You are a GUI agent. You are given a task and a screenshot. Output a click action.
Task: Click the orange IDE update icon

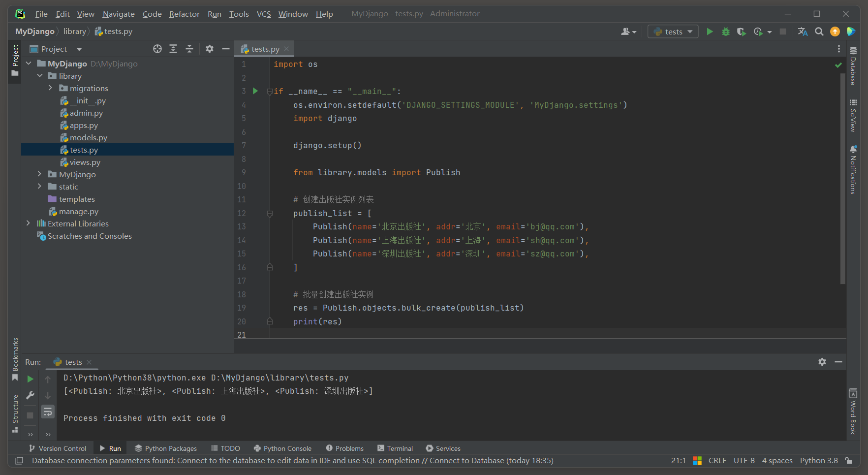[835, 32]
